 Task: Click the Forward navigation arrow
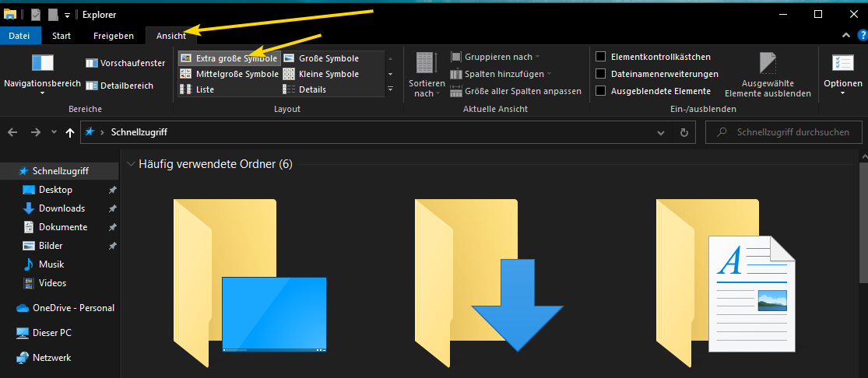click(36, 132)
